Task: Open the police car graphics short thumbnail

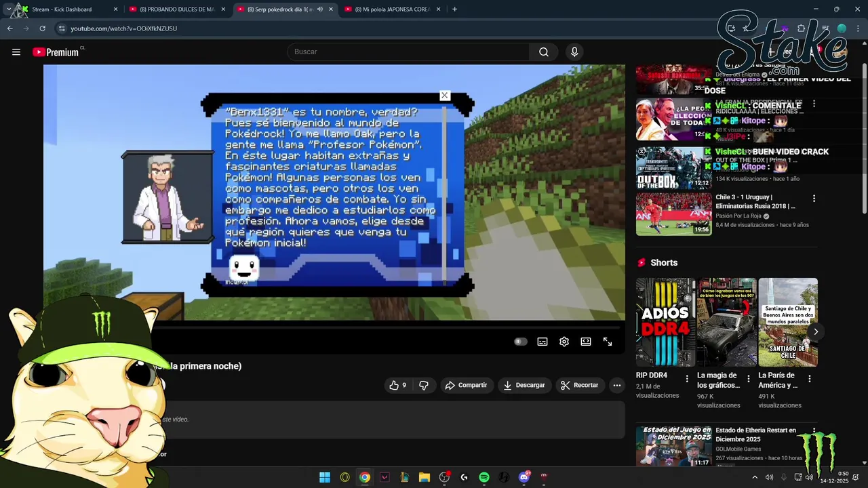Action: (x=727, y=322)
